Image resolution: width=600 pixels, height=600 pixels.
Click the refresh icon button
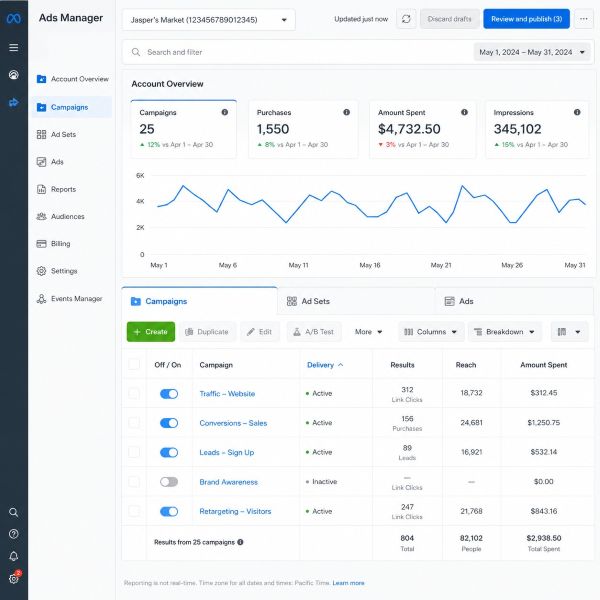pyautogui.click(x=406, y=19)
